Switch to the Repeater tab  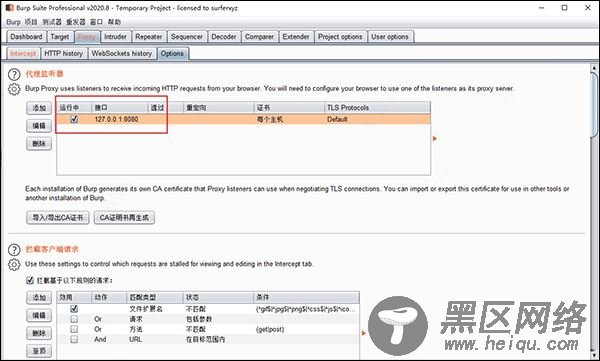(149, 37)
